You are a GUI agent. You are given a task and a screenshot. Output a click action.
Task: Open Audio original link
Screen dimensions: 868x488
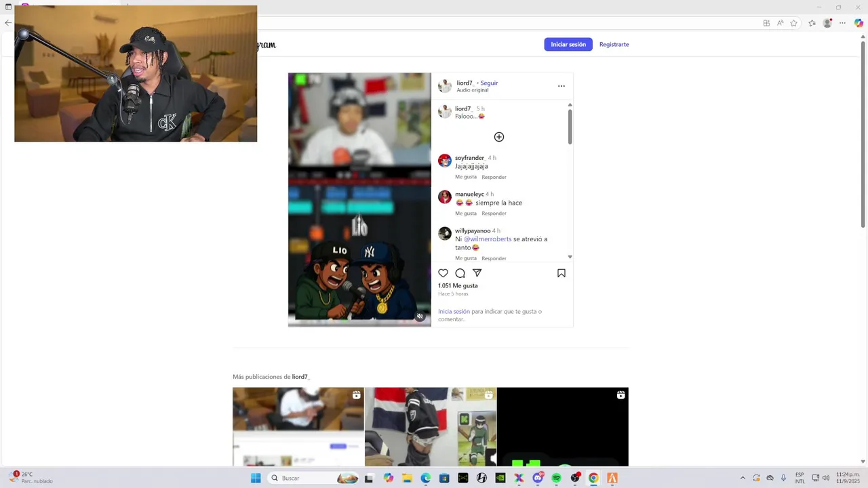[473, 90]
